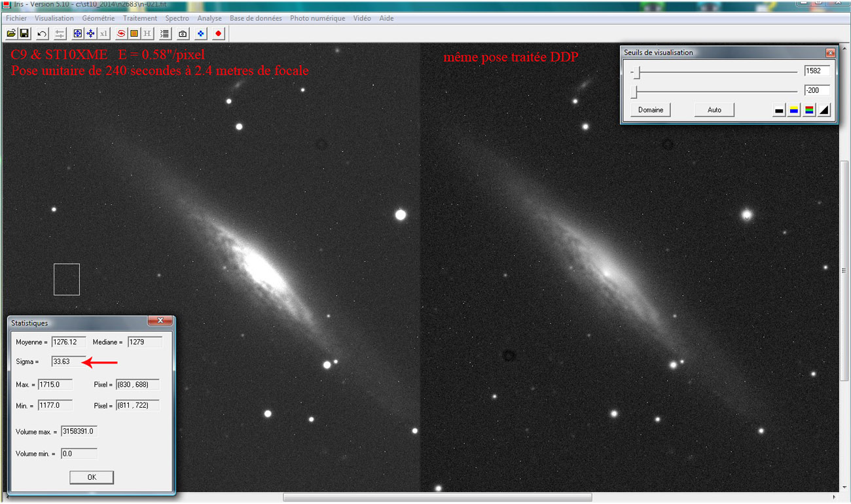The image size is (851, 504).
Task: Select the black palette icon in Seuils
Action: coord(779,111)
